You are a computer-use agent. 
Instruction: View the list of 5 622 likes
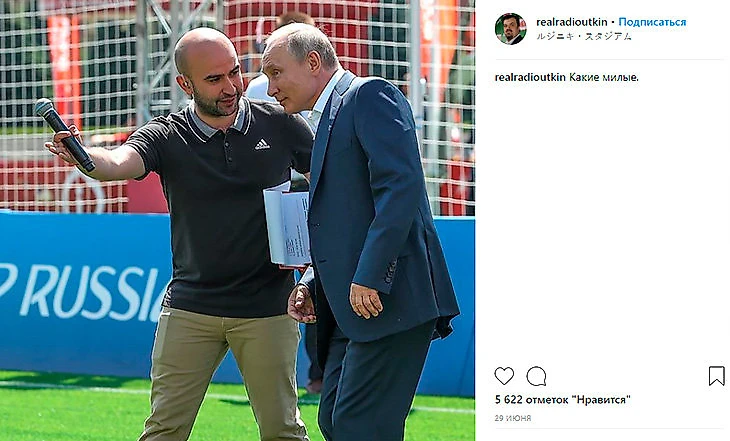point(562,400)
